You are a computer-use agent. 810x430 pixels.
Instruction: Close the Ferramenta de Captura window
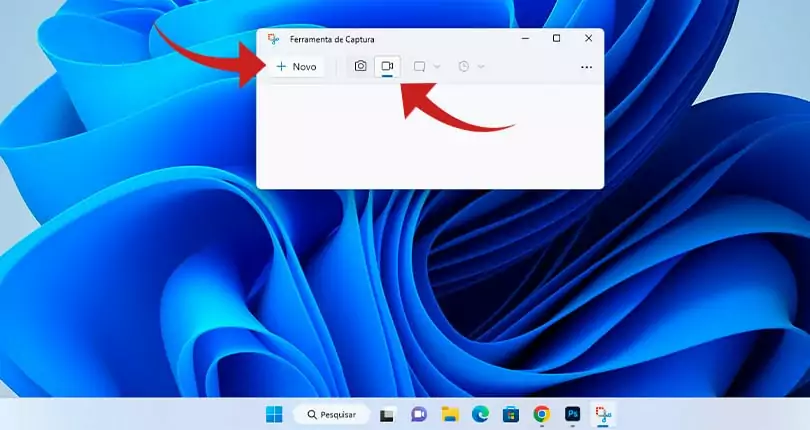[x=588, y=38]
